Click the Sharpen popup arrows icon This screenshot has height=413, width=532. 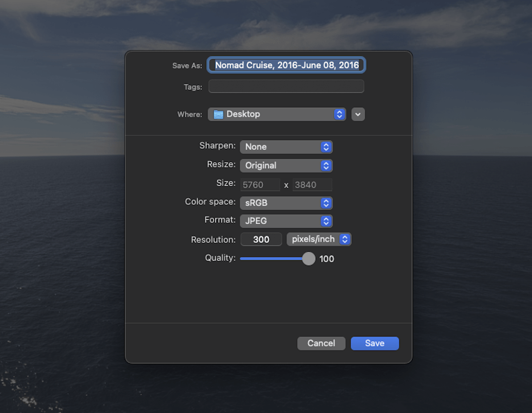(326, 147)
